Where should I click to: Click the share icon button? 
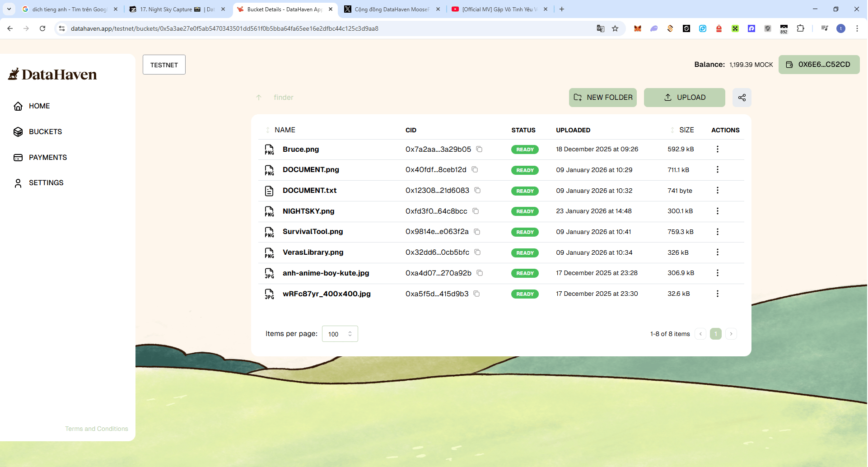point(742,98)
